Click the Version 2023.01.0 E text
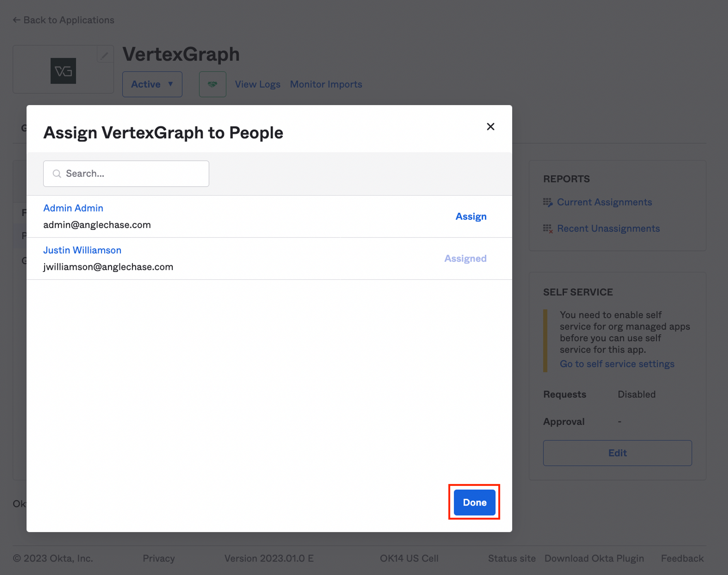 pyautogui.click(x=269, y=558)
